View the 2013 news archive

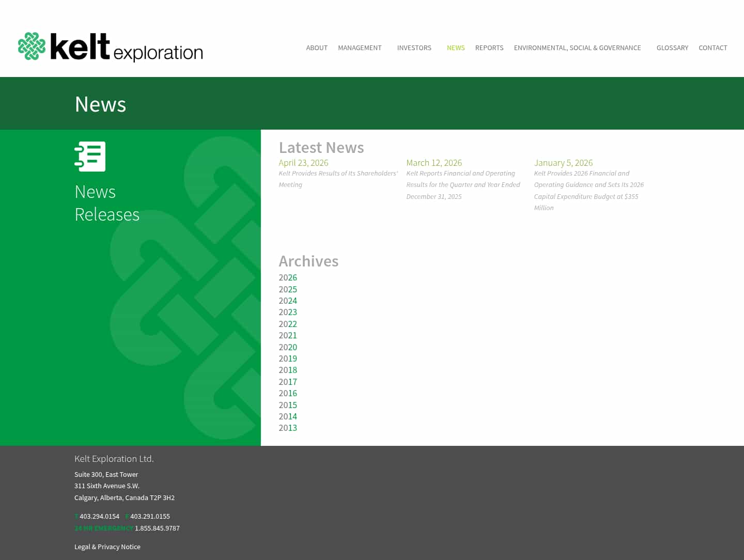(x=288, y=428)
